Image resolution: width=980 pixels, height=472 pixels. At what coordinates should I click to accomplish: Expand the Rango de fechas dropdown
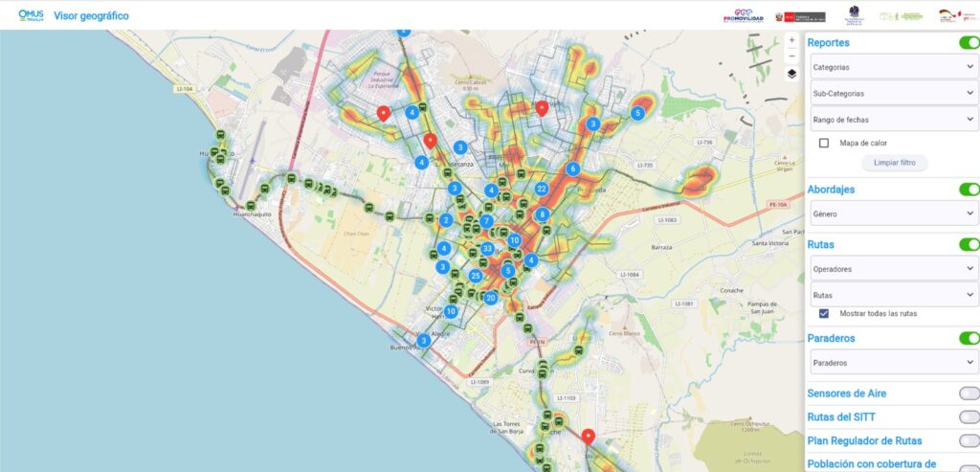click(891, 120)
